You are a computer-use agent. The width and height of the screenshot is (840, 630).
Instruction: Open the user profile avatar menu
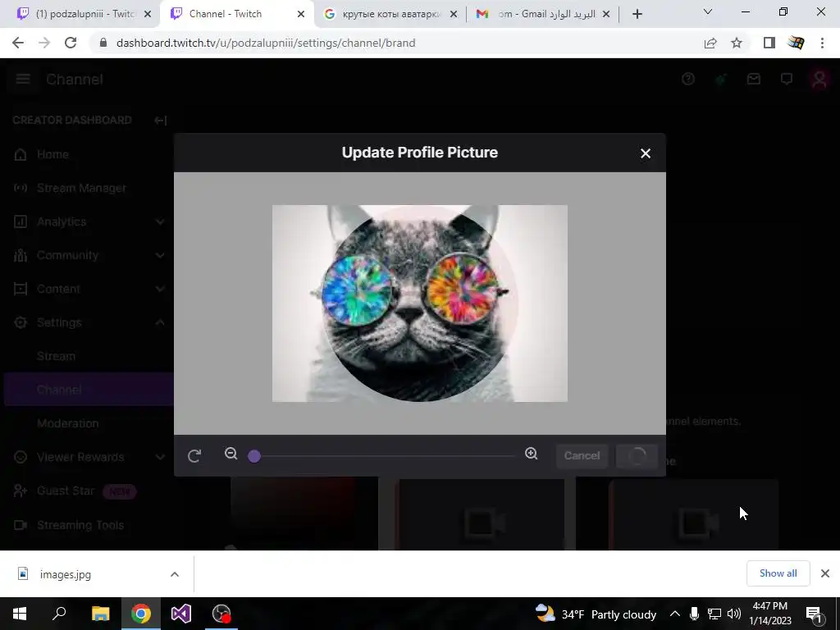[819, 80]
